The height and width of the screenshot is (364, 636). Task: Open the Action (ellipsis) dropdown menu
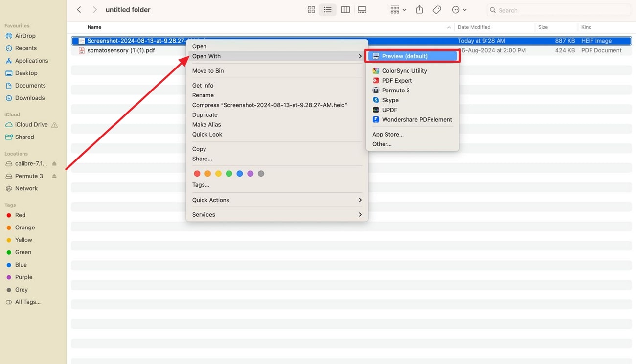pos(459,10)
